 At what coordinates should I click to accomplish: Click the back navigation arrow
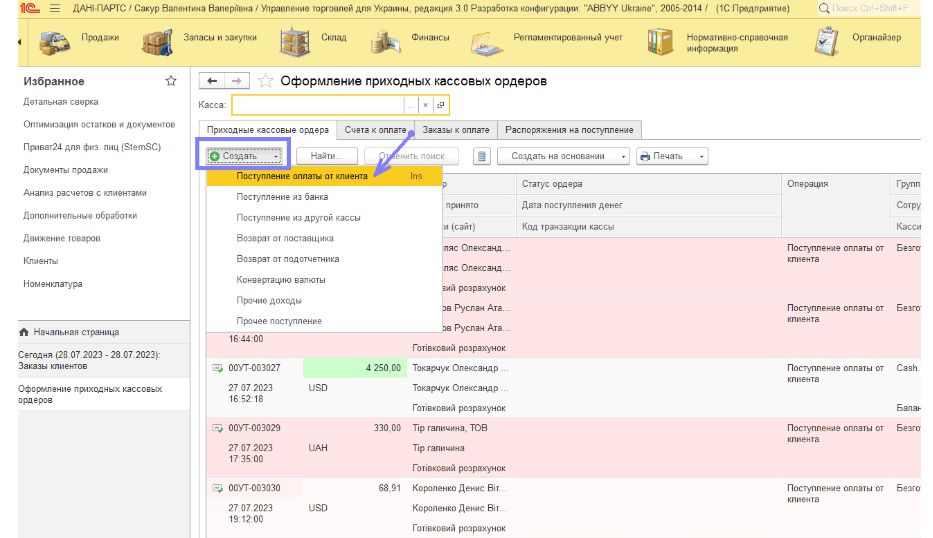(212, 81)
